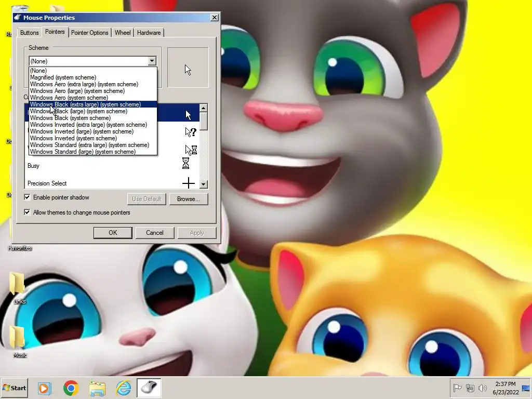Open the Pointer Options tab

pos(89,33)
